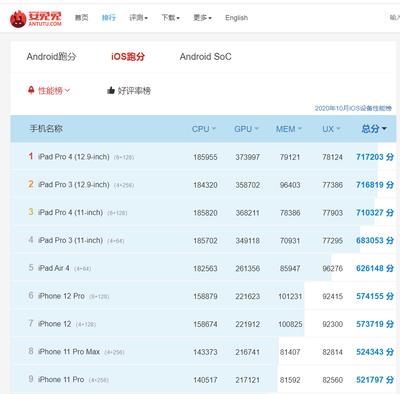Click total score 574155 分
The image size is (400, 394).
point(375,296)
